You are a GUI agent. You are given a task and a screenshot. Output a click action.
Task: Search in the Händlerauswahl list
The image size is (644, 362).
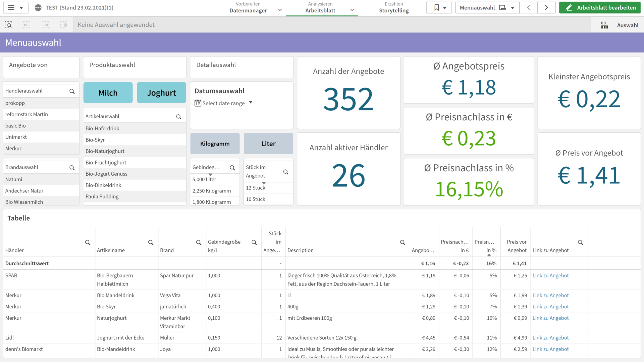click(x=72, y=91)
